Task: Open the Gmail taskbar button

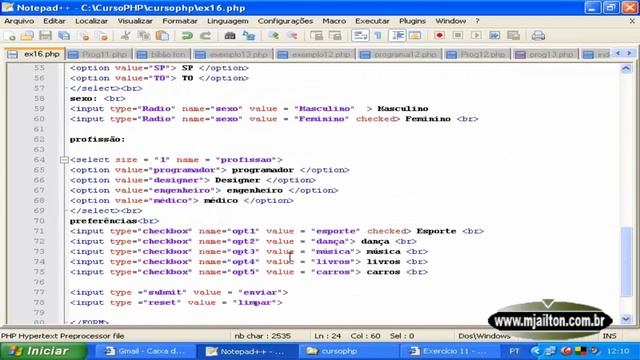Action: coord(145,351)
